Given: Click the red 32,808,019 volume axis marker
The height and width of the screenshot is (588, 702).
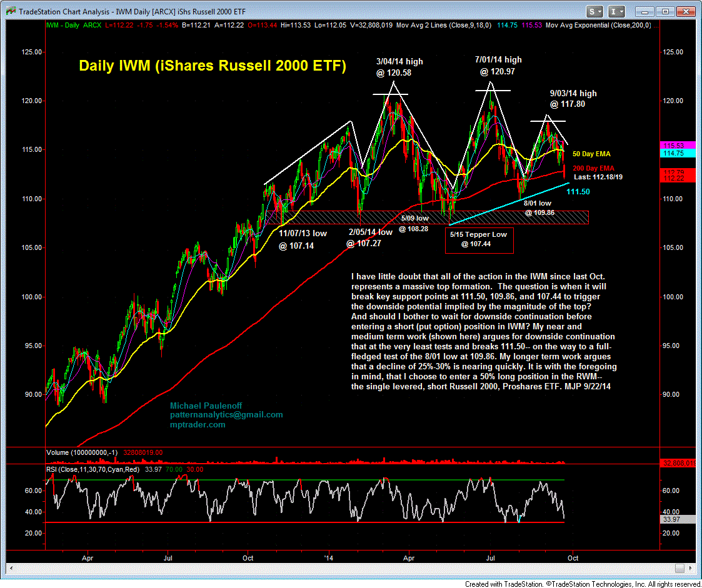Looking at the screenshot, I should pyautogui.click(x=678, y=463).
